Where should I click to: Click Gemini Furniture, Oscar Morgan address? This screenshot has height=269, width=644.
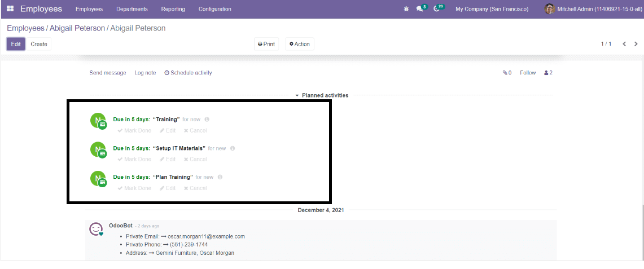[195, 253]
